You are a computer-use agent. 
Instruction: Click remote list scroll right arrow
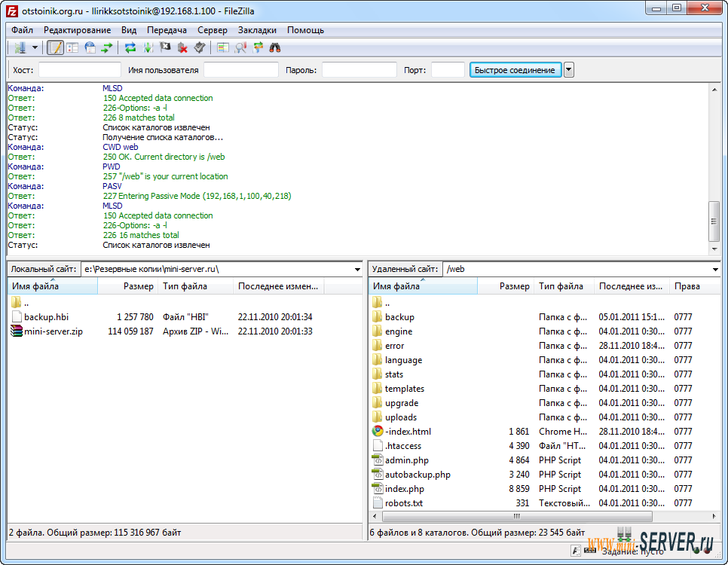[714, 516]
